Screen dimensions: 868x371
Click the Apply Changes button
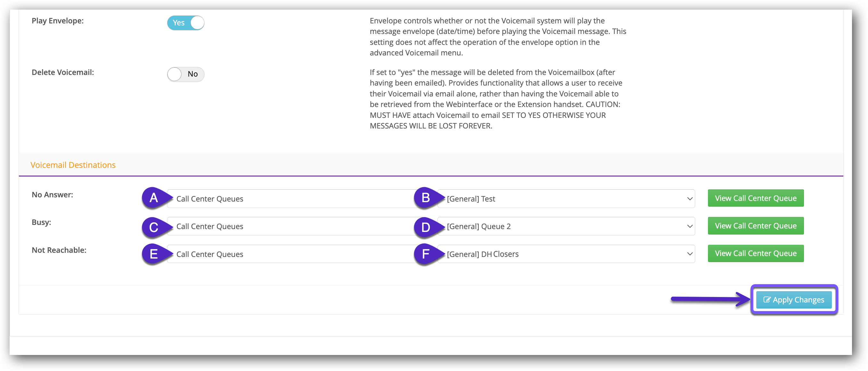(x=794, y=300)
